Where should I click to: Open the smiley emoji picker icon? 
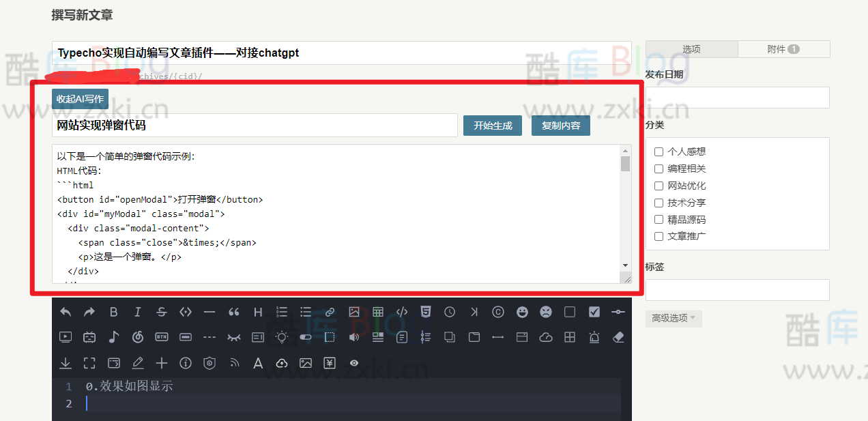click(x=522, y=312)
